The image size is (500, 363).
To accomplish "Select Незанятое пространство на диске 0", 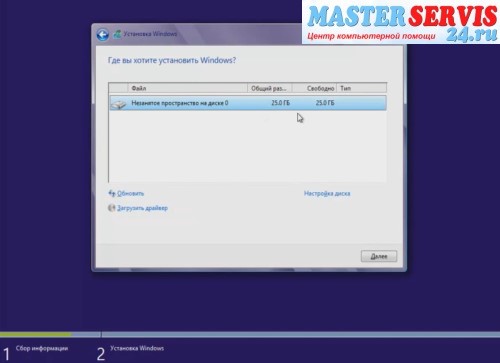I will (x=248, y=103).
